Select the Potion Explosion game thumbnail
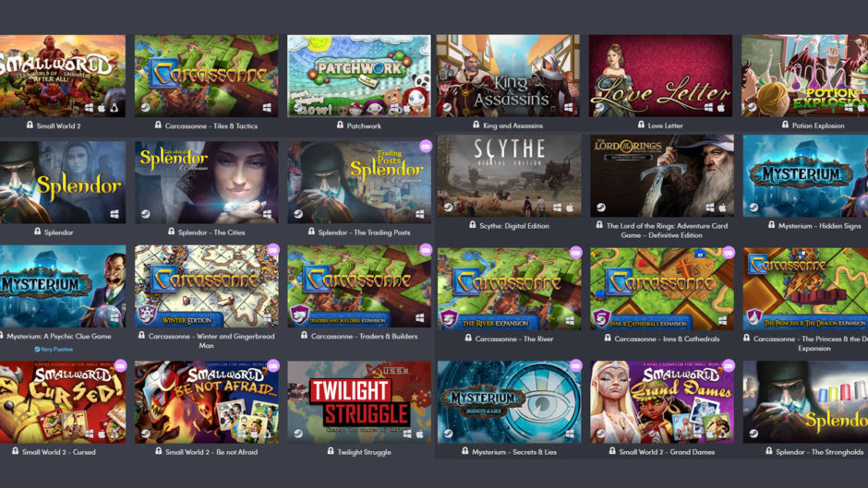 (x=805, y=76)
